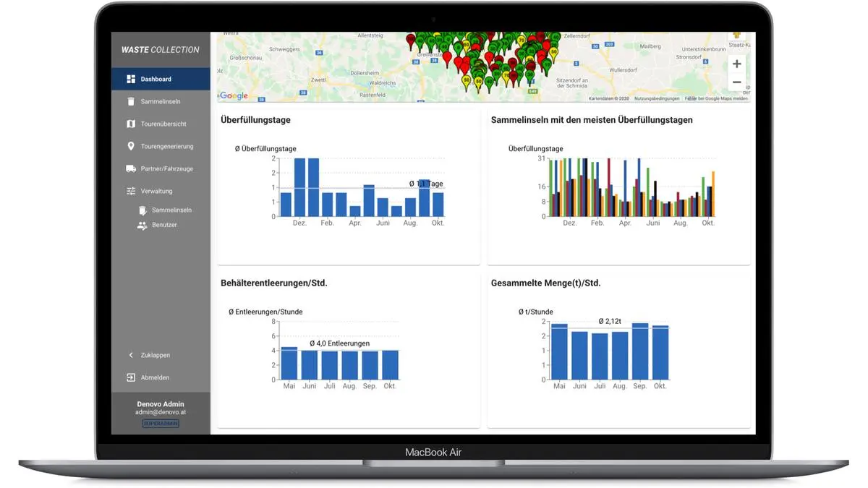Click the Partner/Fahrzeuge truck icon
This screenshot has height=488, width=868.
131,168
